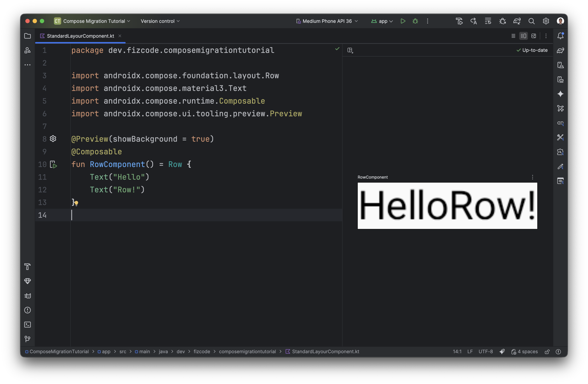Click the src breadcrumb folder
This screenshot has width=588, height=384.
tap(123, 352)
